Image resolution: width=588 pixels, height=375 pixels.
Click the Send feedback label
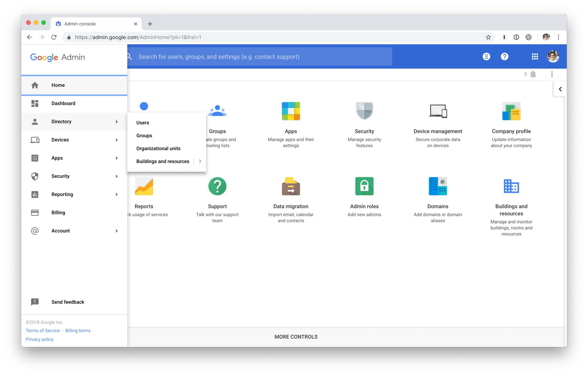(68, 302)
